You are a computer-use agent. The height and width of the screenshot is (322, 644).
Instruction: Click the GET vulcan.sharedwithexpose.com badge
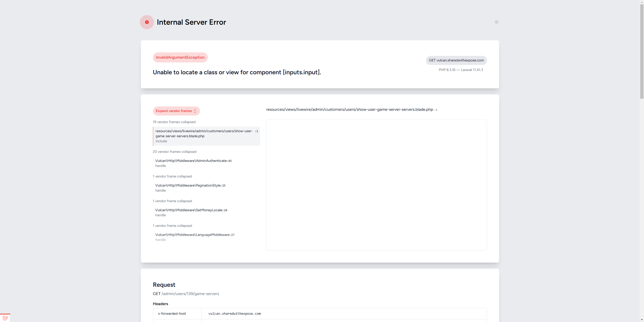coord(456,60)
